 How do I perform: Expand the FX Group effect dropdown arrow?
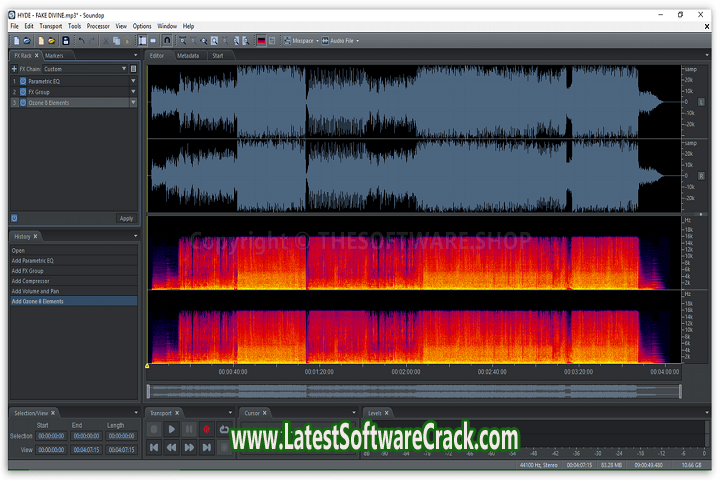point(133,91)
